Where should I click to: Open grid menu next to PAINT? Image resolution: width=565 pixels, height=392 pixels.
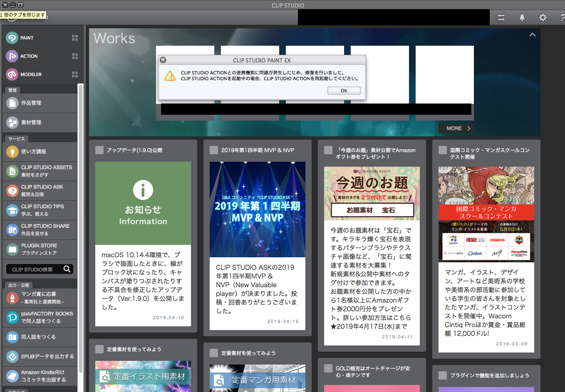click(75, 38)
